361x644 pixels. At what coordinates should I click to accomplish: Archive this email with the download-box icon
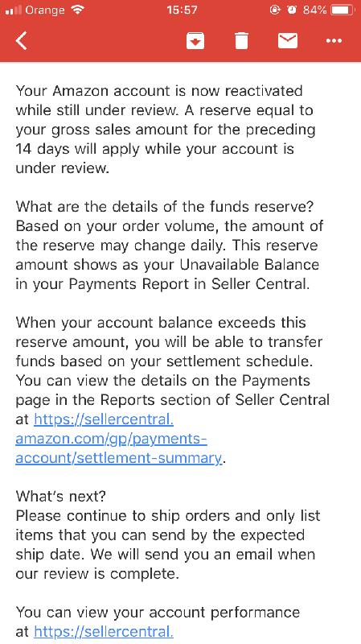pos(195,41)
